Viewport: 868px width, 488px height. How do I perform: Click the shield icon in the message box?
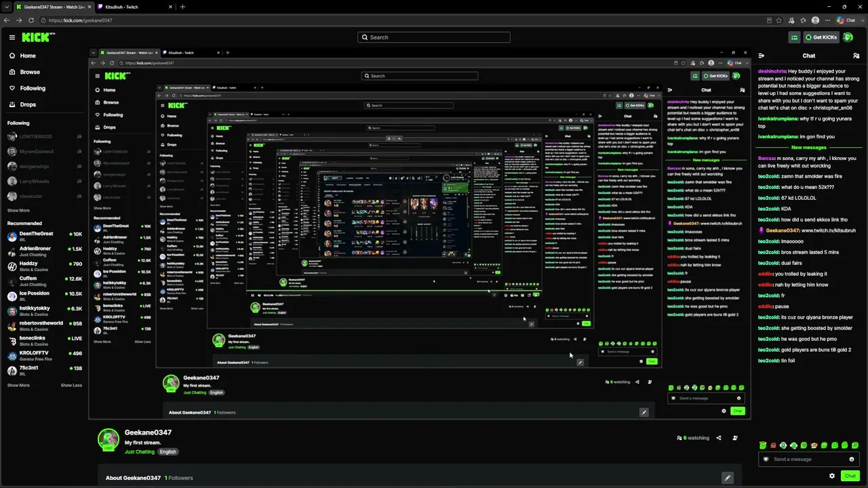[766, 459]
